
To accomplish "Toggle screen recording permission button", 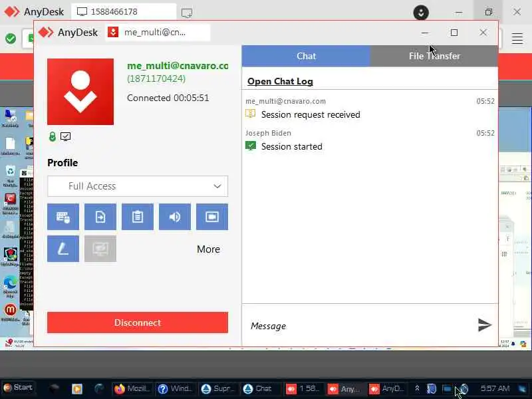I will tap(212, 217).
